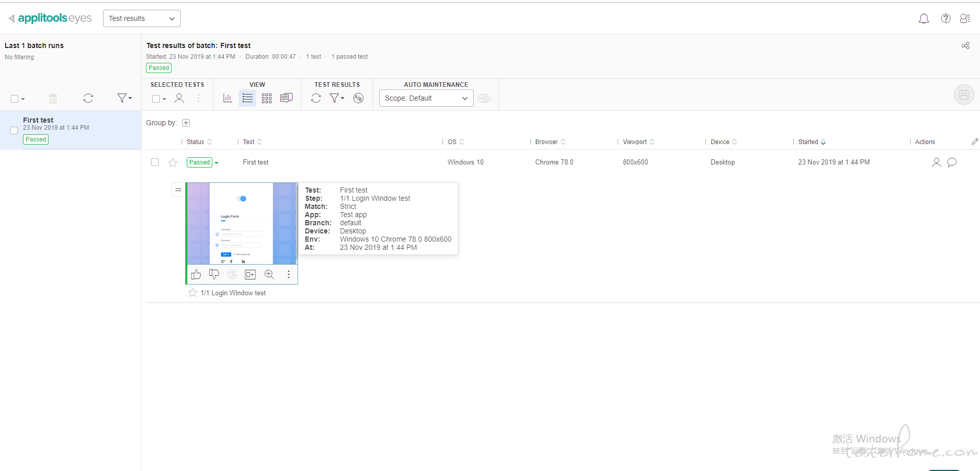Open batch list filter funnel
Viewport: 980px width, 471px height.
[x=124, y=98]
